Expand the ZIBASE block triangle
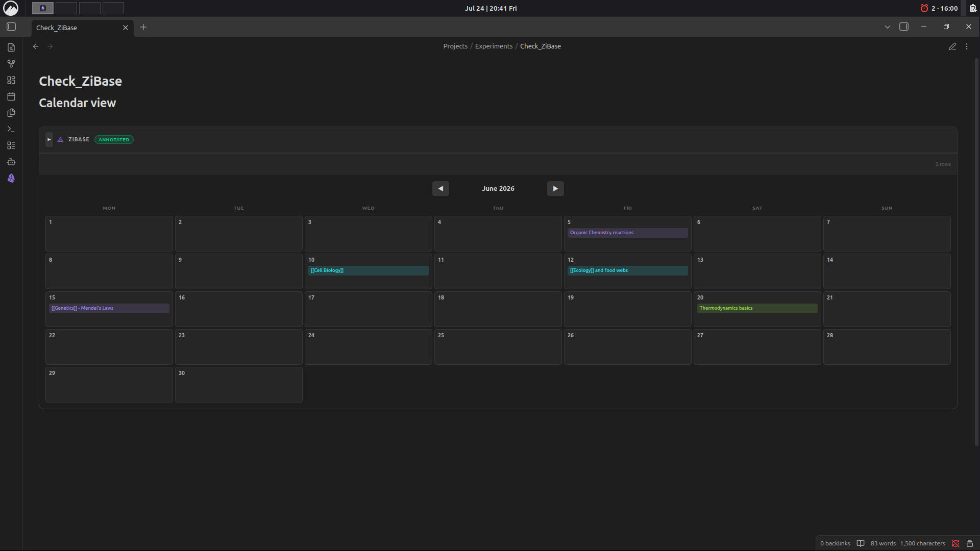 pos(49,139)
